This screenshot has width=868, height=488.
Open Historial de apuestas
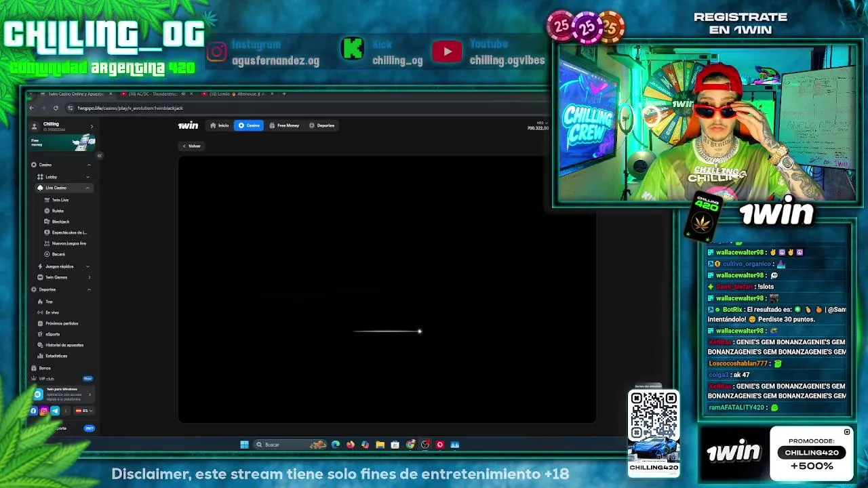[x=64, y=345]
